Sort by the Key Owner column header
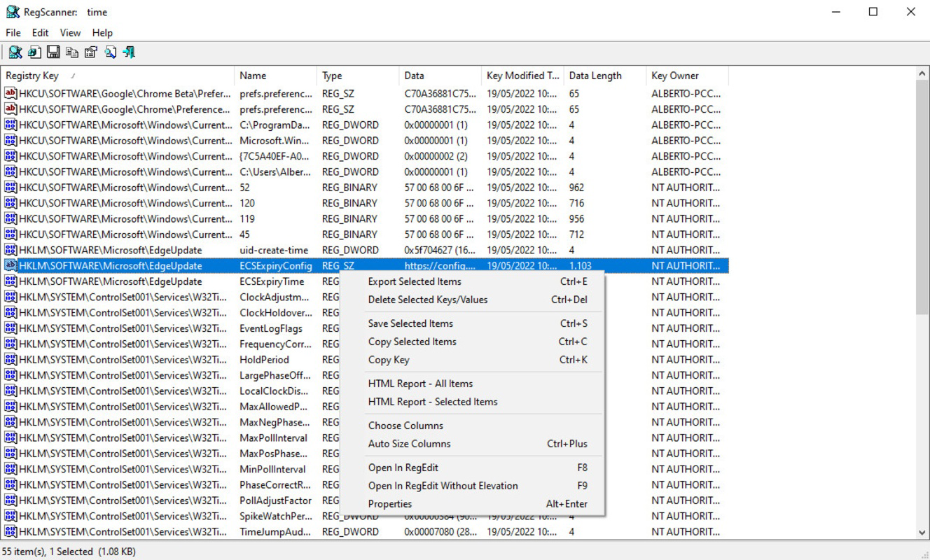The height and width of the screenshot is (560, 930). (x=688, y=76)
